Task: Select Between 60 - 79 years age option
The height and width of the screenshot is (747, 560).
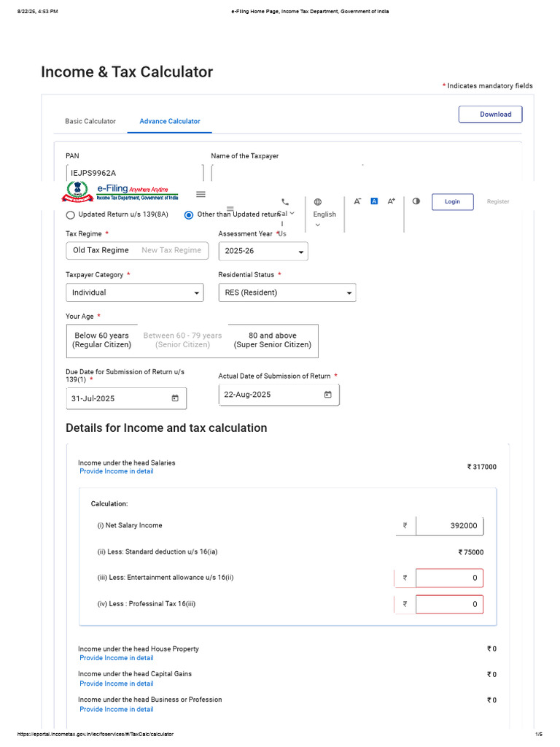Action: [183, 340]
